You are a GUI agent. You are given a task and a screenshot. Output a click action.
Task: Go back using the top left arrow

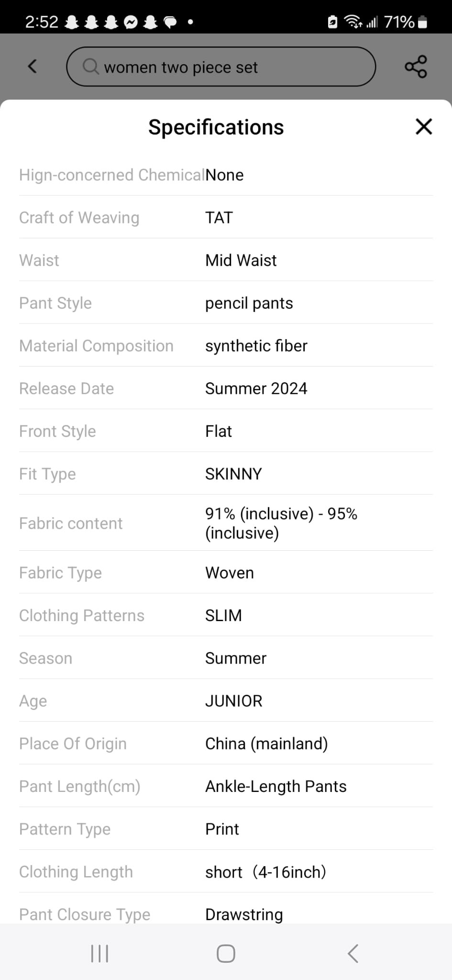[x=33, y=66]
